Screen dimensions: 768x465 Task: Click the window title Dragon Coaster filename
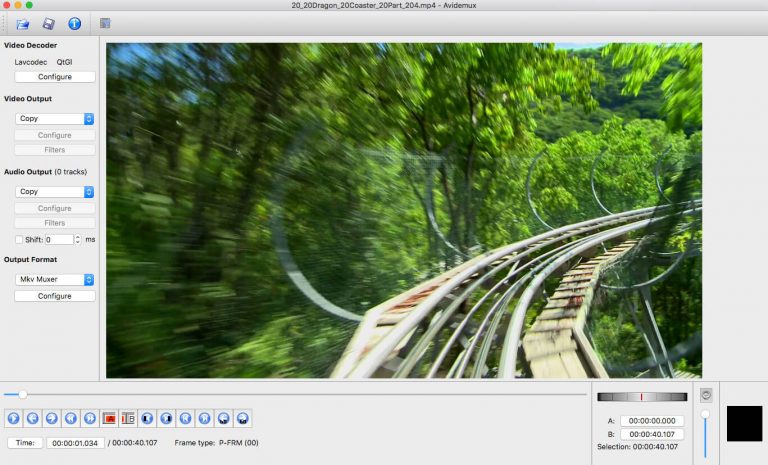pos(384,5)
